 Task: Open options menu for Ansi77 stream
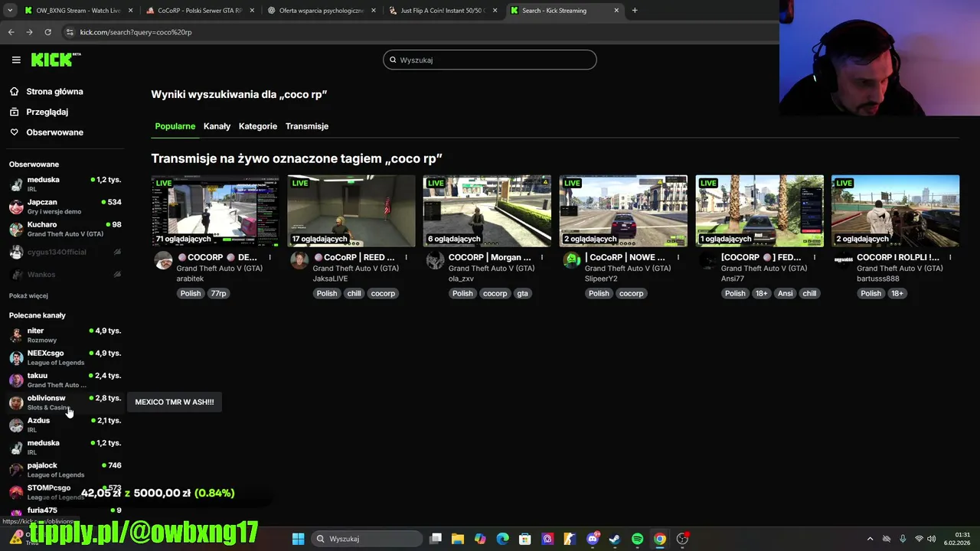[x=814, y=258]
